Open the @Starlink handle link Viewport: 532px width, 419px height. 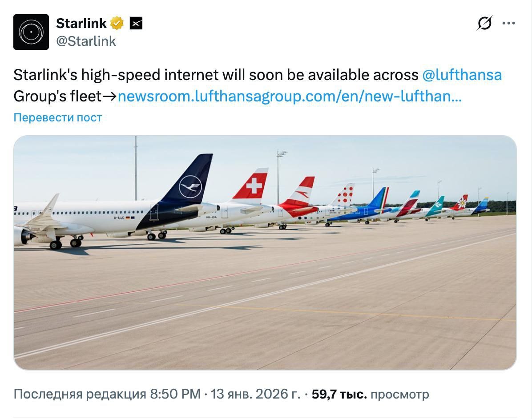coord(86,41)
